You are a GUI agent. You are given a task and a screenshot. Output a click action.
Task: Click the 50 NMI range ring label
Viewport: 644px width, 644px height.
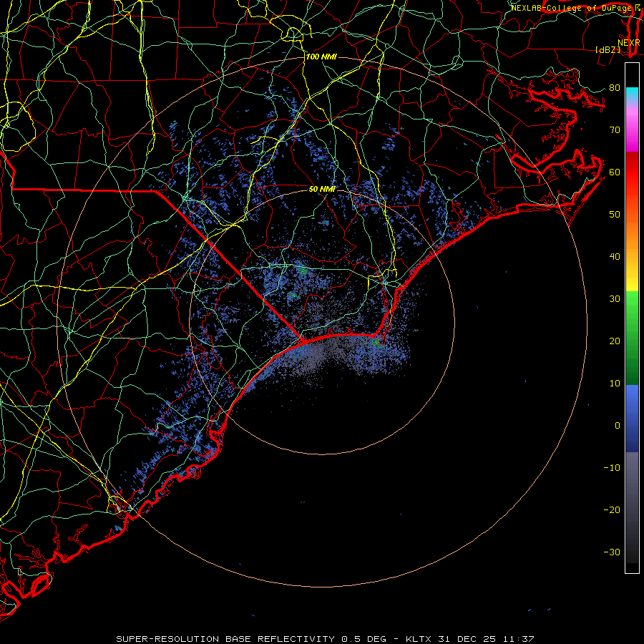point(322,190)
